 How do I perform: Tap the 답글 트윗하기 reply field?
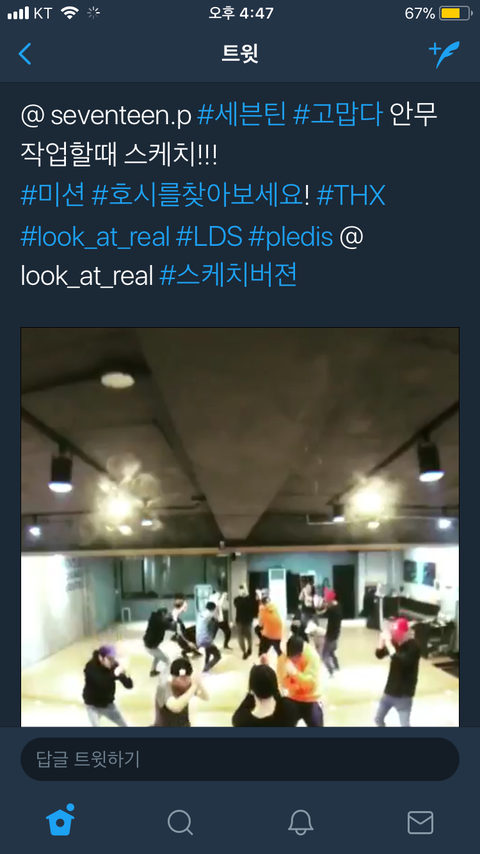[240, 759]
